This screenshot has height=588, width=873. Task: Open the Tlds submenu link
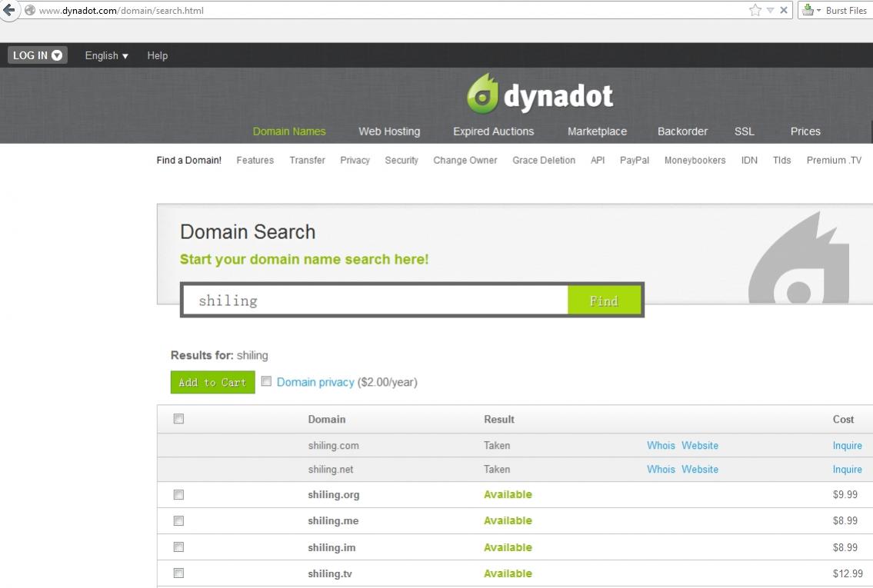point(781,160)
